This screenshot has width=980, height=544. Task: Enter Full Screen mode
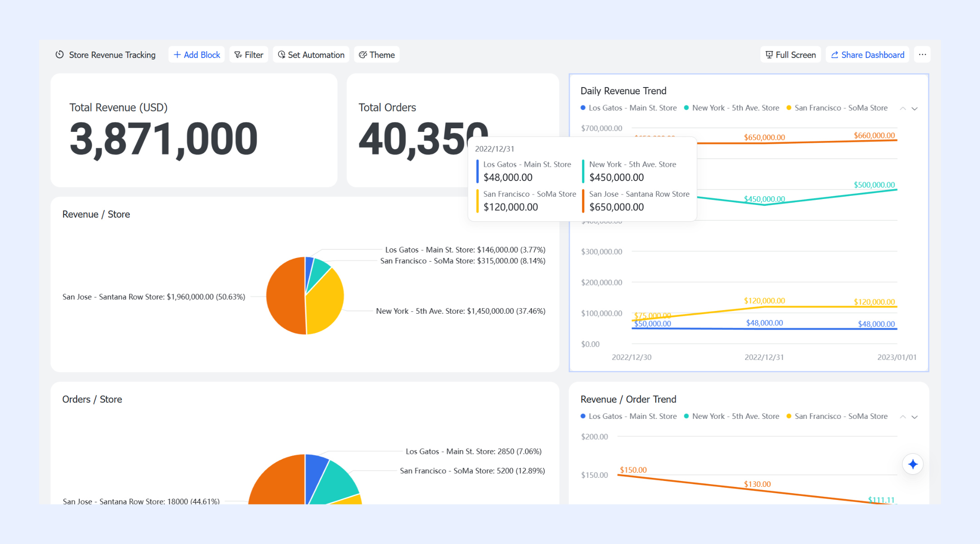coord(791,55)
